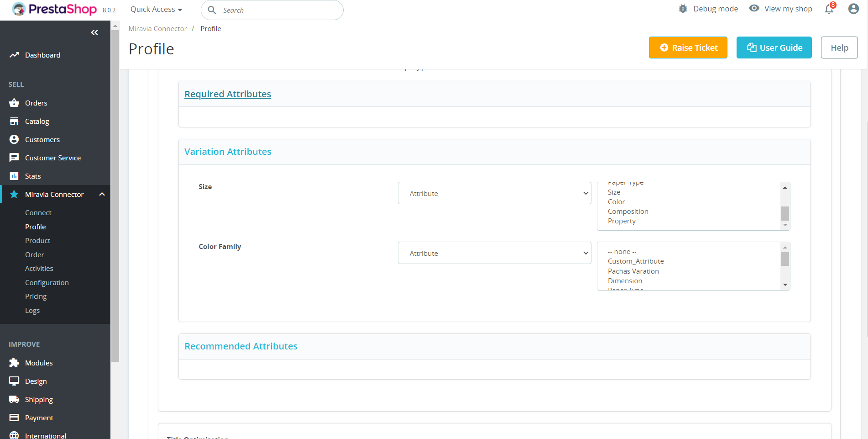Click the Variation Attributes heading

coord(228,152)
